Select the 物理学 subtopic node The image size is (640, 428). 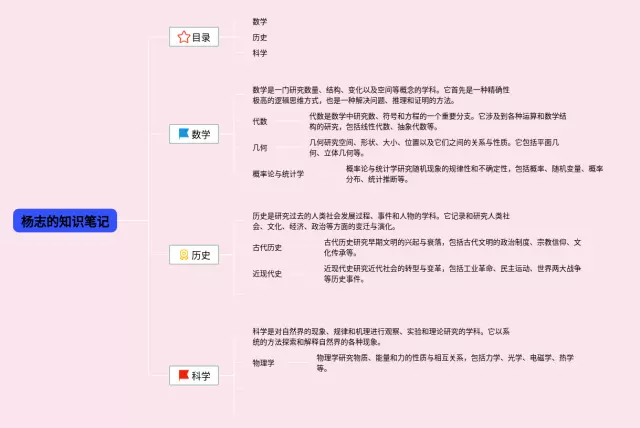coord(263,362)
